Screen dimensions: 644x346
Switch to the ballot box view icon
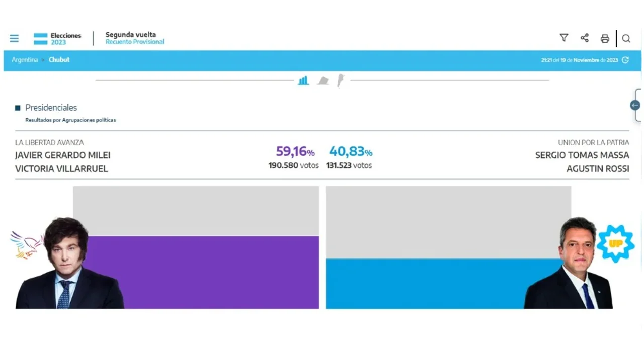tap(323, 80)
